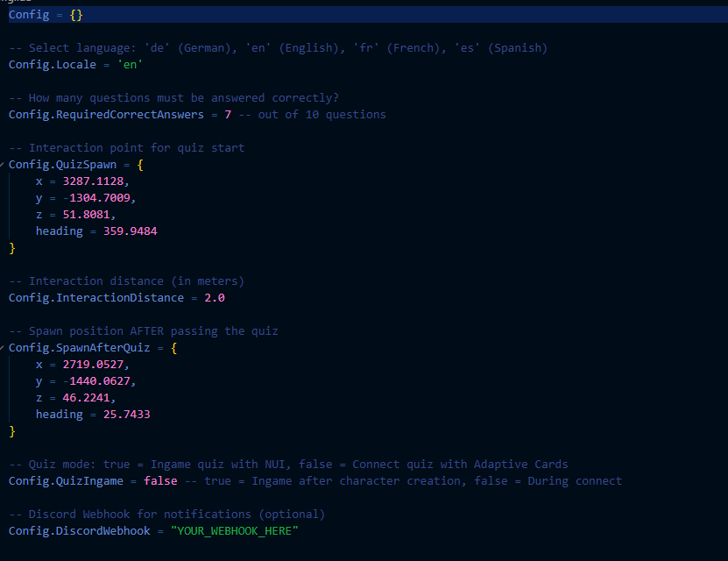Click the highlighted 'Config = {}' line
Image resolution: width=728 pixels, height=561 pixels.
368,15
